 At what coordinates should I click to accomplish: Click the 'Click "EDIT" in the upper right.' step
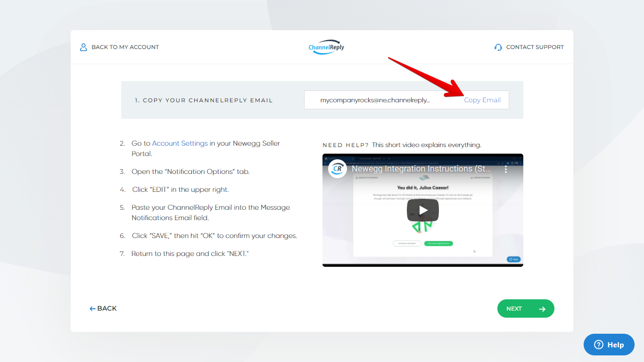pos(180,189)
